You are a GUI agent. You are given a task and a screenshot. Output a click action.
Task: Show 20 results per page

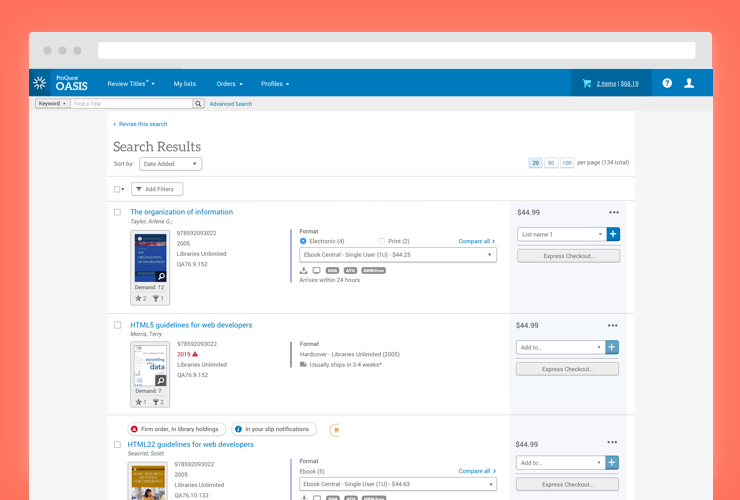(x=535, y=163)
